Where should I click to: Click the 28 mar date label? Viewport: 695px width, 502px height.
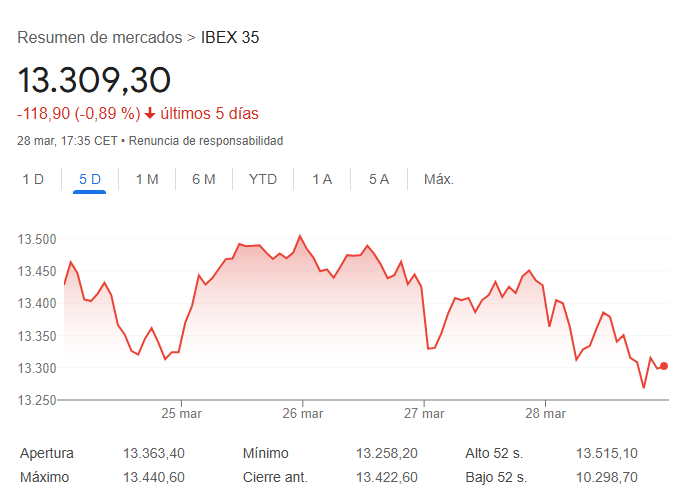[x=545, y=412]
